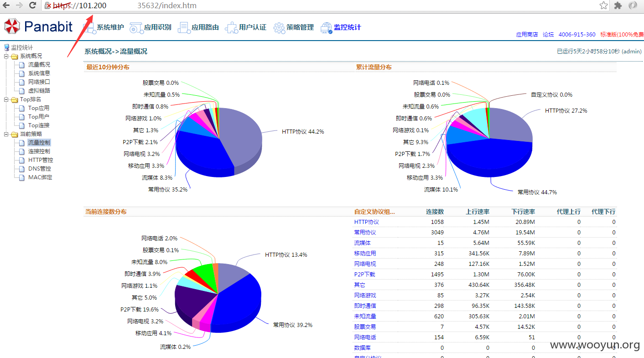This screenshot has height=358, width=644.
Task: Click page icon beside HTTP管控
Action: click(x=21, y=160)
